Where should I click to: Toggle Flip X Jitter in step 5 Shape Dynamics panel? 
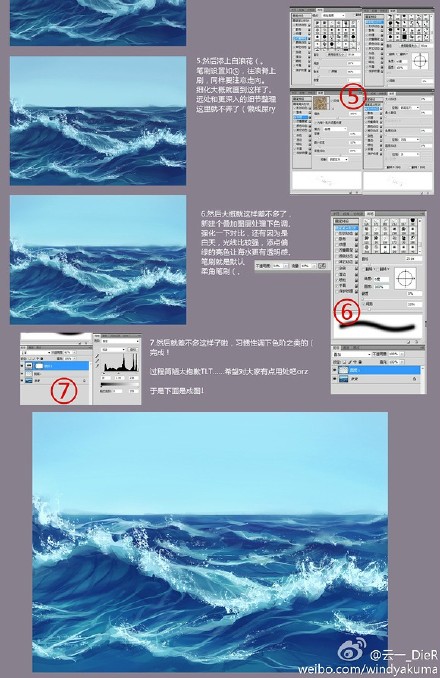[386, 167]
